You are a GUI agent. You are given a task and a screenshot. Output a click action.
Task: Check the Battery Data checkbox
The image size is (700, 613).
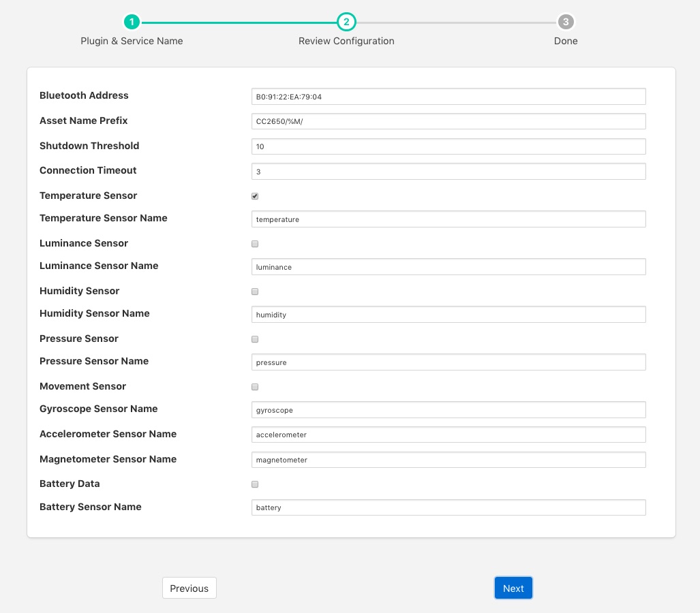pyautogui.click(x=255, y=484)
